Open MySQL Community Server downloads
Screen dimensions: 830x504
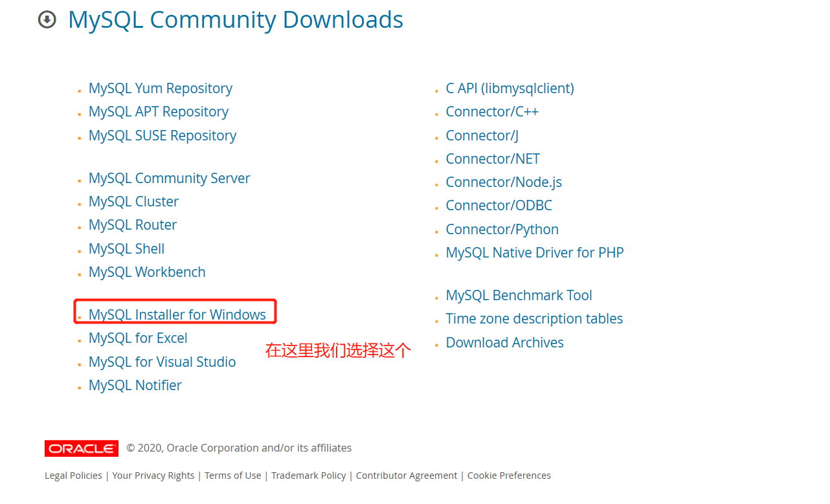(169, 178)
